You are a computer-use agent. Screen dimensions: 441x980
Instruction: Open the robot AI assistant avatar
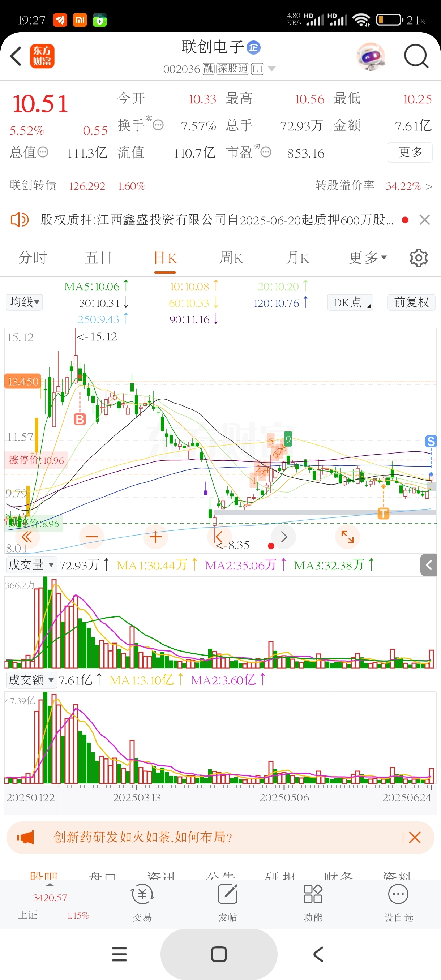click(x=371, y=56)
